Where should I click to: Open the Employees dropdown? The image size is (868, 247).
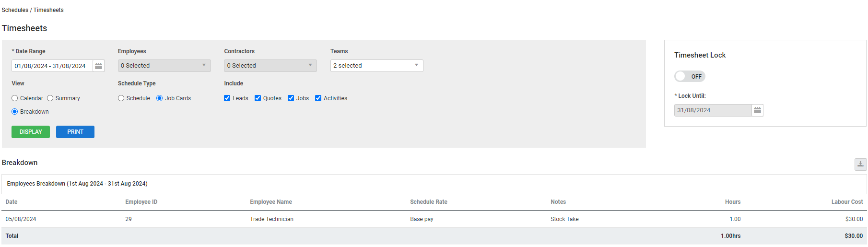click(164, 66)
